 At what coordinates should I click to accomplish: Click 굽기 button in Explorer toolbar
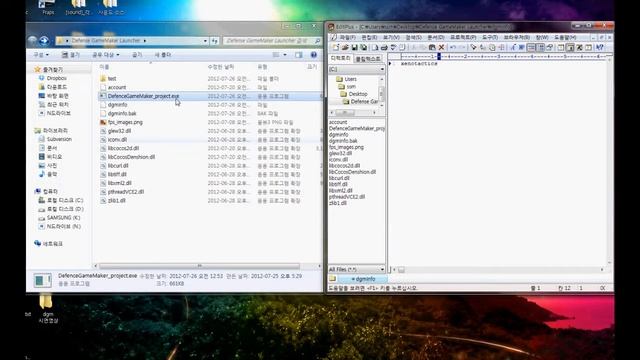coord(137,55)
